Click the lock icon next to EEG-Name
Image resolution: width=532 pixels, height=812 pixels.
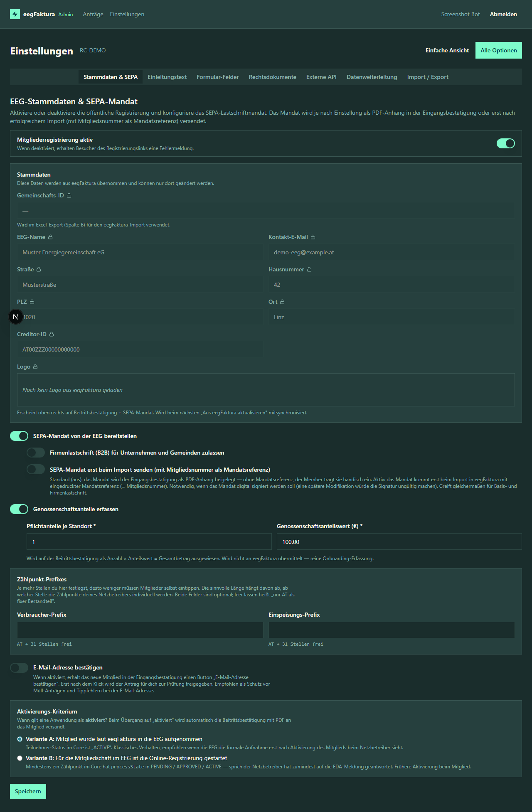coord(50,237)
